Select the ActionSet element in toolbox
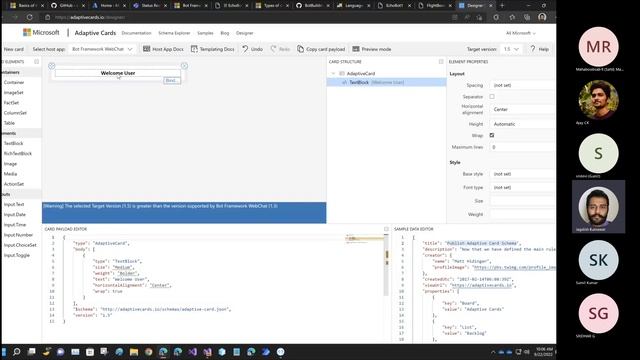640x360 pixels. pos(14,184)
